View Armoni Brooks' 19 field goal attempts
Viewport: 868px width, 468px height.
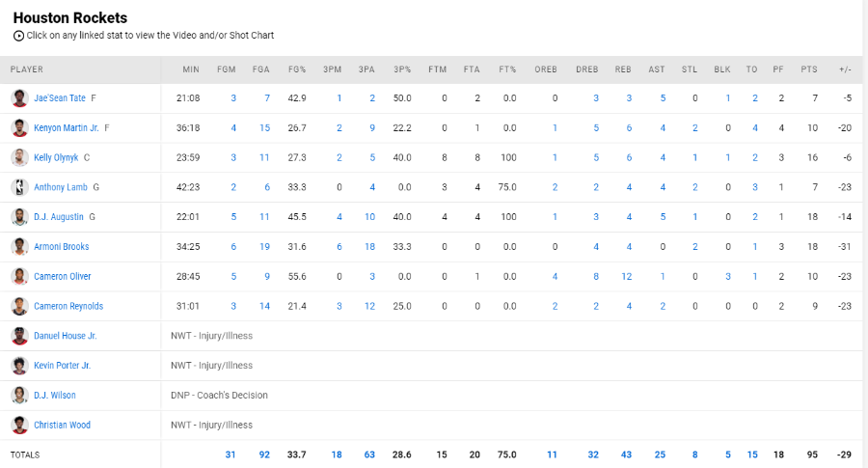pyautogui.click(x=264, y=246)
